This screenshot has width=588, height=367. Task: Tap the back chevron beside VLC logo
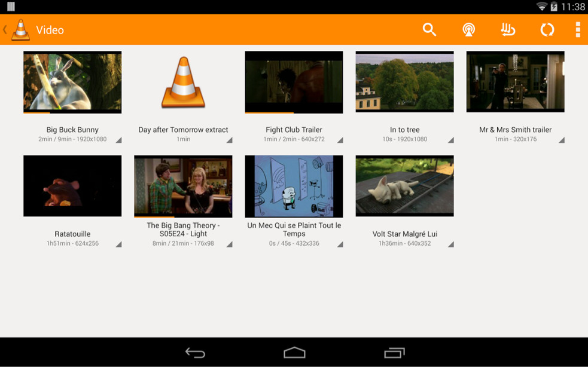tap(5, 30)
